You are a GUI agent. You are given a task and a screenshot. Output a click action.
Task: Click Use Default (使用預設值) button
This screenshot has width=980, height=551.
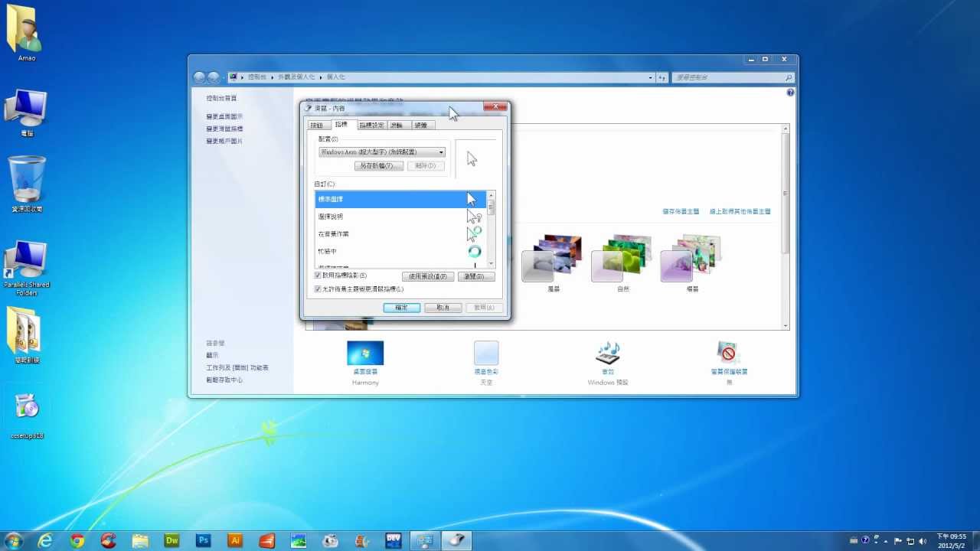point(429,276)
